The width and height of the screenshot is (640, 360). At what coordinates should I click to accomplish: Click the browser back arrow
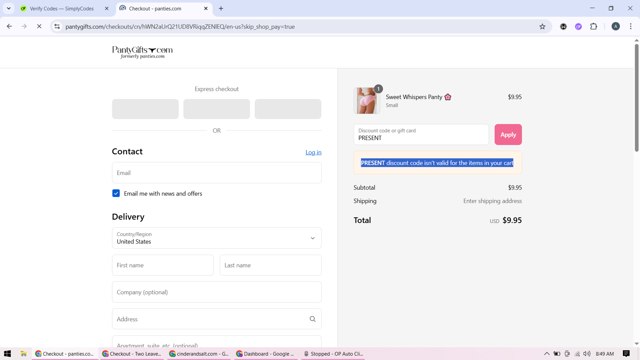9,27
